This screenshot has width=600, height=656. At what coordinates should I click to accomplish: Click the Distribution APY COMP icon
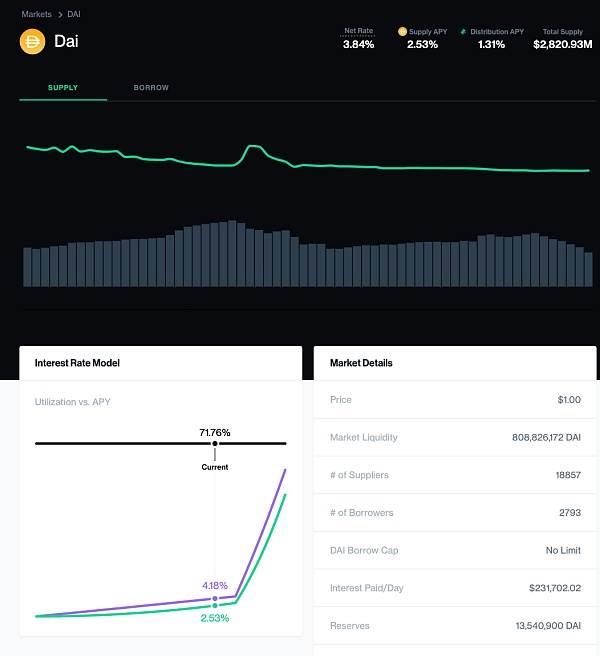(x=463, y=31)
